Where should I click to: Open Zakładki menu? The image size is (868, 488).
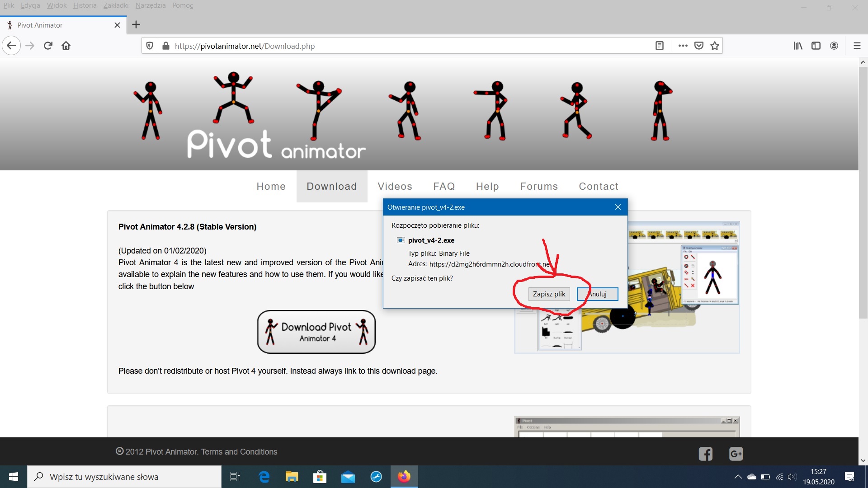(116, 5)
